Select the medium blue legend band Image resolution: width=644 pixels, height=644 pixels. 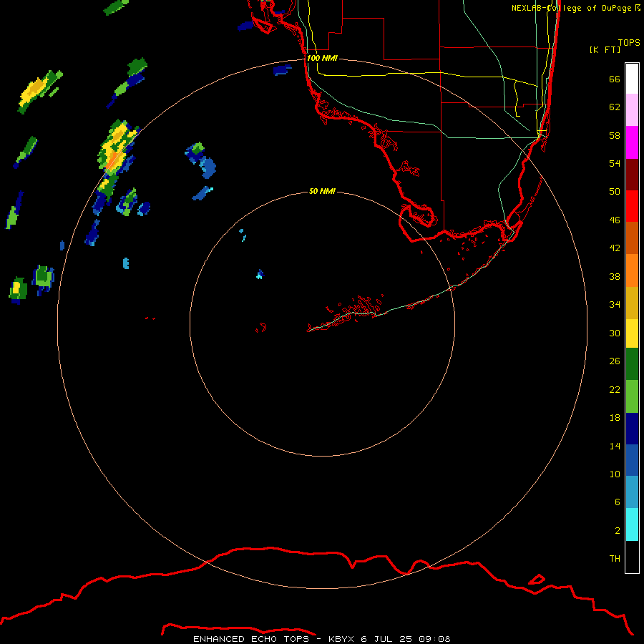click(632, 460)
